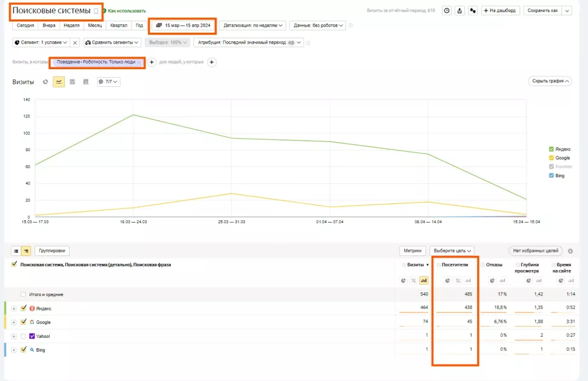Expand the Google row
The width and height of the screenshot is (588, 381).
click(x=14, y=322)
